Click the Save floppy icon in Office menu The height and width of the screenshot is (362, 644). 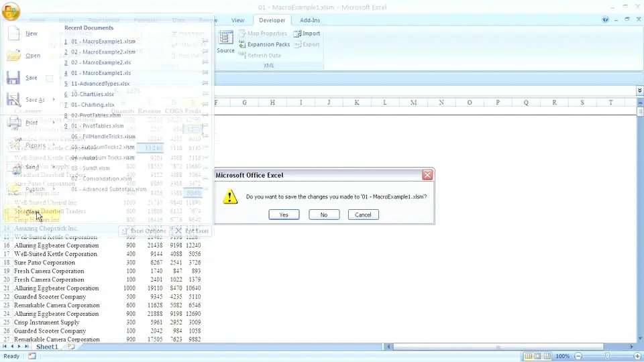coord(13,78)
